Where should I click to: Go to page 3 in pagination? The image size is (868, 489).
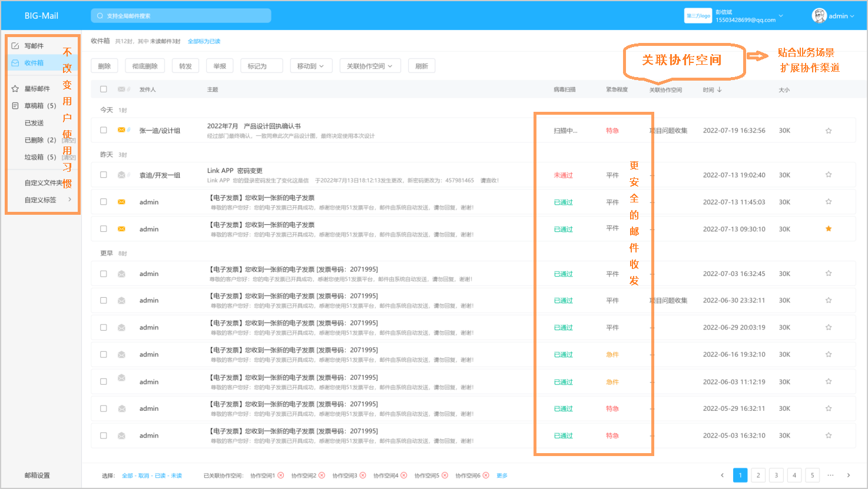(x=776, y=475)
